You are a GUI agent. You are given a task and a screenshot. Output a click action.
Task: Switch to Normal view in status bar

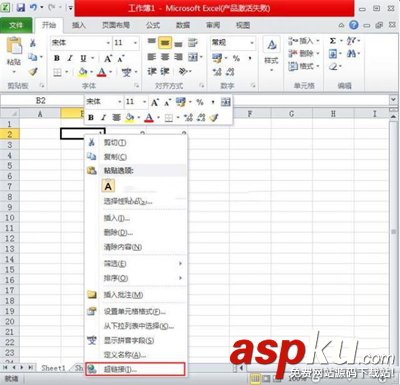click(255, 378)
